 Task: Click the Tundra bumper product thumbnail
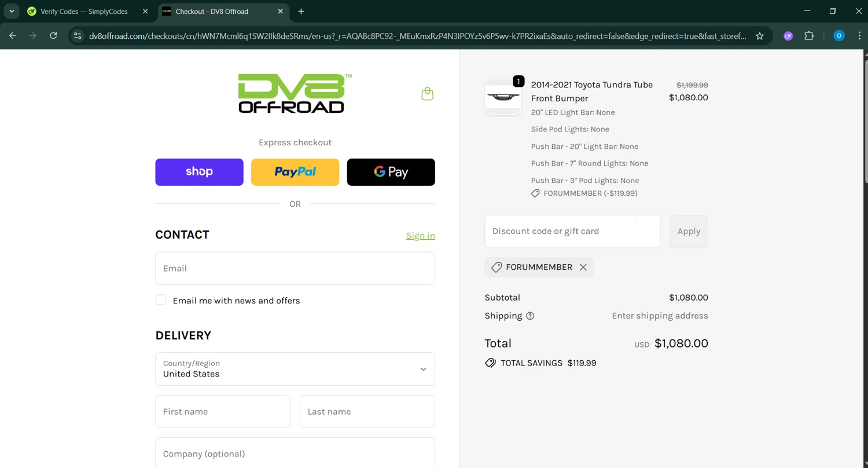(x=503, y=97)
